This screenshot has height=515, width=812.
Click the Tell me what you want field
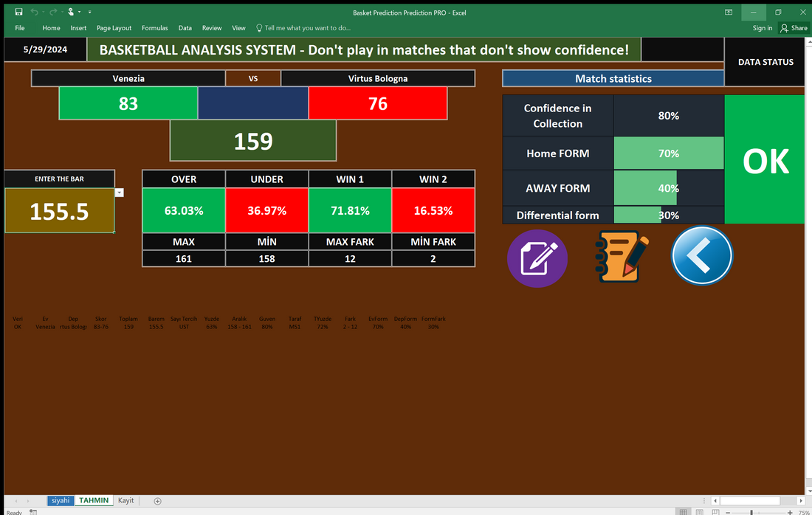point(303,27)
